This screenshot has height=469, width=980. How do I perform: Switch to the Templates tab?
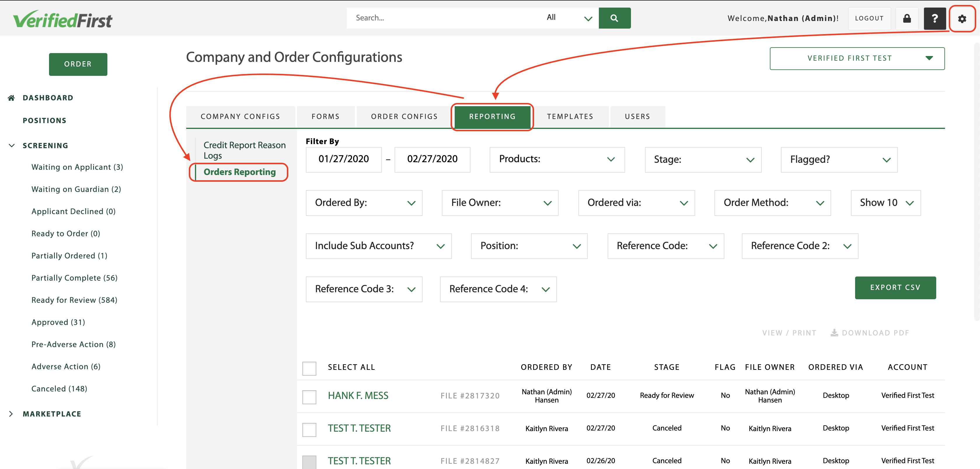point(570,117)
